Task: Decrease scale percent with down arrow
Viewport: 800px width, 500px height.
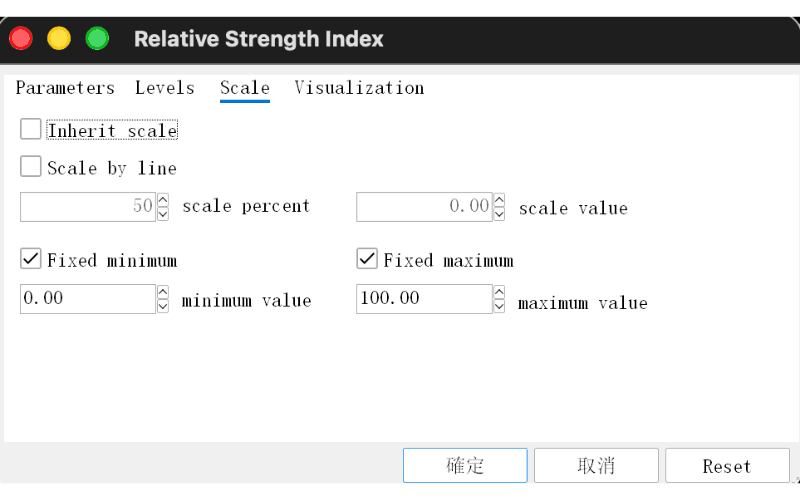Action: [x=163, y=214]
